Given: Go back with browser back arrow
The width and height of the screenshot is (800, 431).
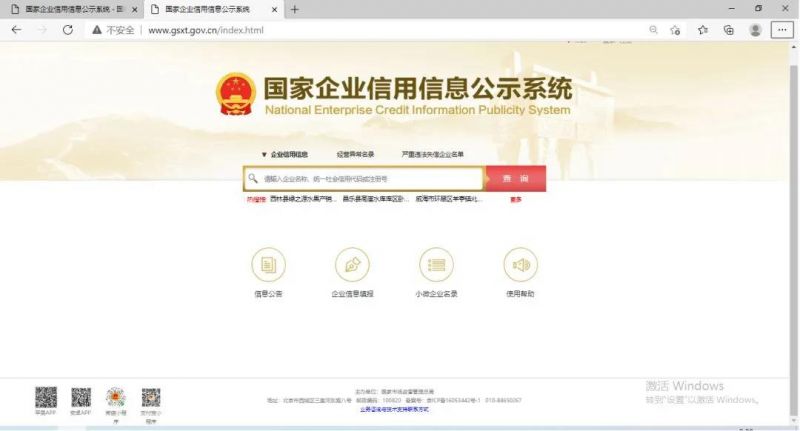Looking at the screenshot, I should click(16, 30).
